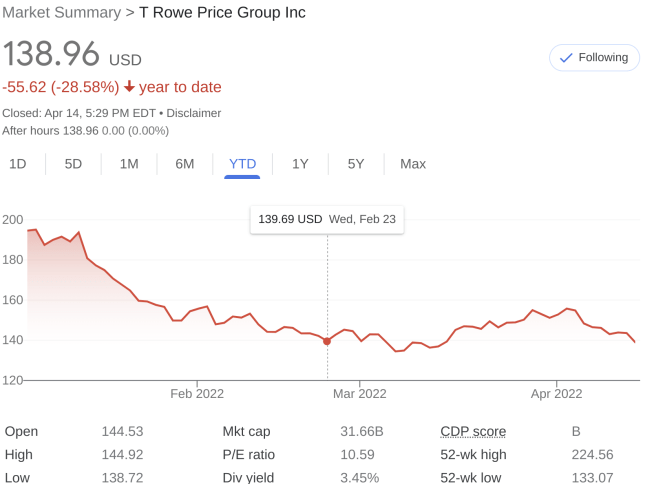Click the 180 y-axis label
This screenshot has height=484, width=654.
(x=13, y=260)
